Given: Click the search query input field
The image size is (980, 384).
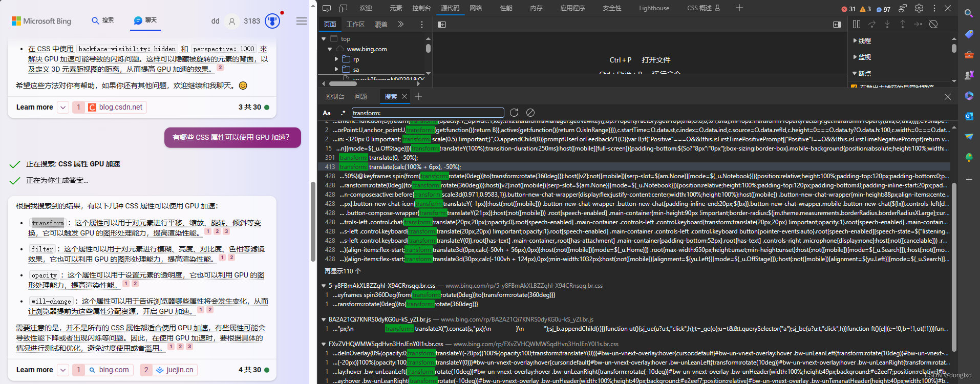Looking at the screenshot, I should pos(428,113).
